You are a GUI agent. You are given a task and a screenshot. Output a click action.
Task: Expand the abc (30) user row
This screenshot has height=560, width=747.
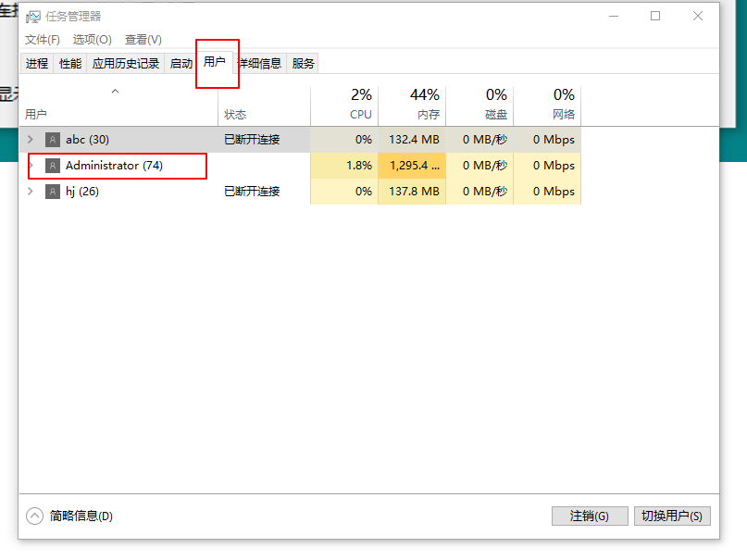click(x=31, y=140)
